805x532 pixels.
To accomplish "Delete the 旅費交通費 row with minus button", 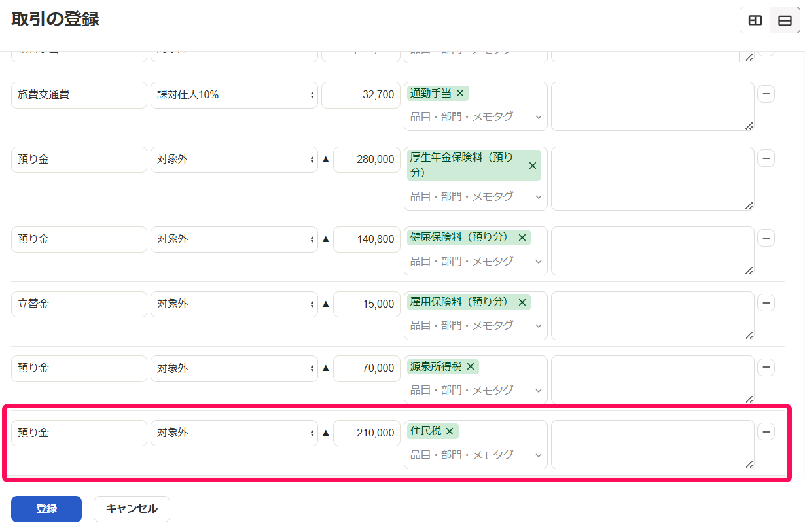I will (766, 94).
